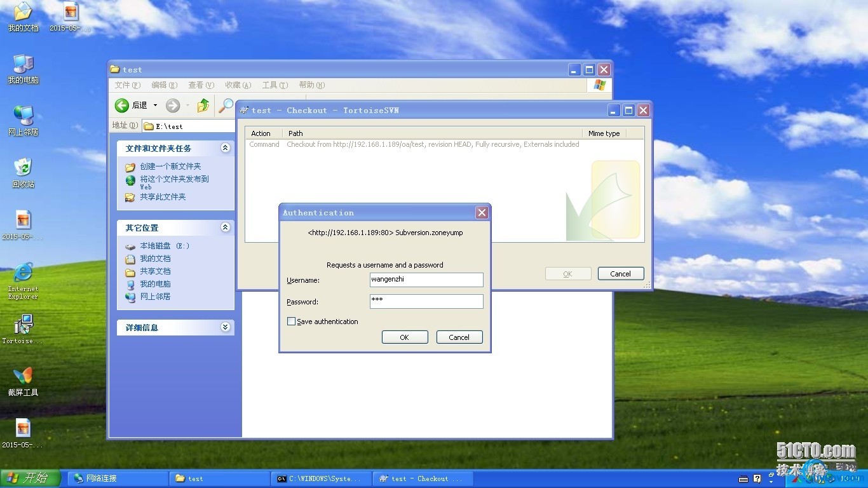Click Cancel in the Authentication dialog
Screen dimensions: 868x488
(x=459, y=337)
